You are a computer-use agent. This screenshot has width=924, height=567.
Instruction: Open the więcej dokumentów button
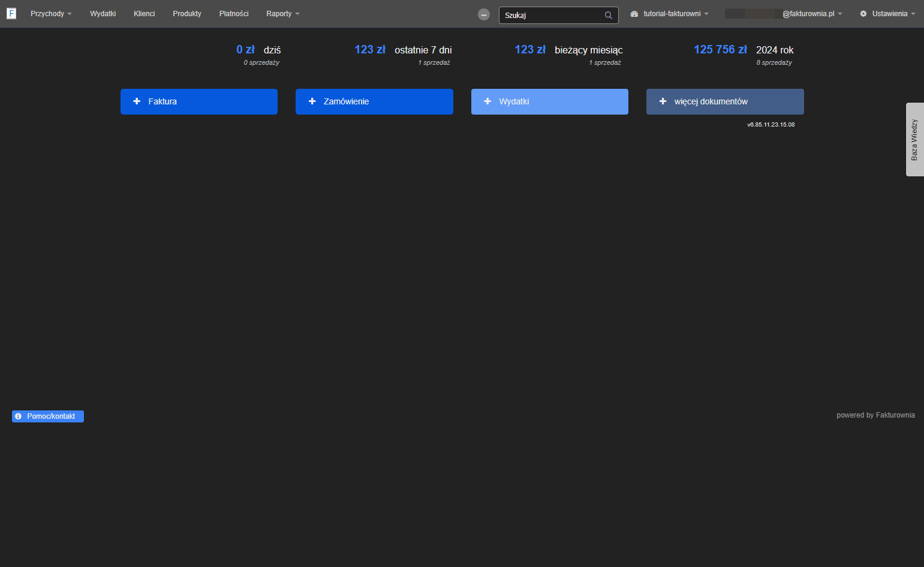pos(725,101)
